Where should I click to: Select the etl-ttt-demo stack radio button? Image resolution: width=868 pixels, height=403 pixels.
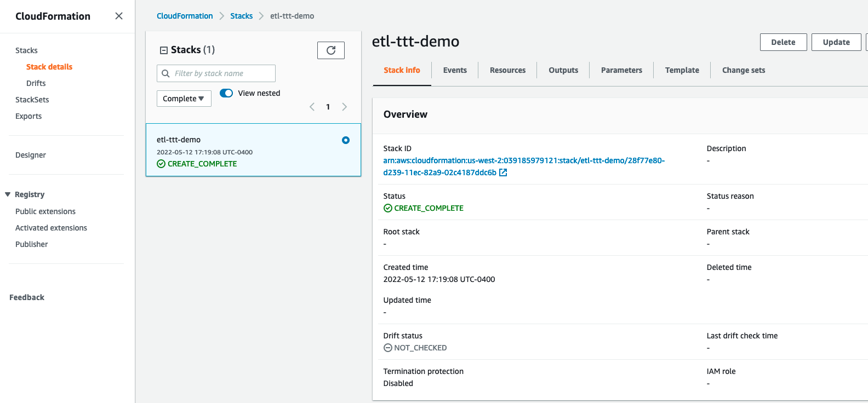point(346,140)
